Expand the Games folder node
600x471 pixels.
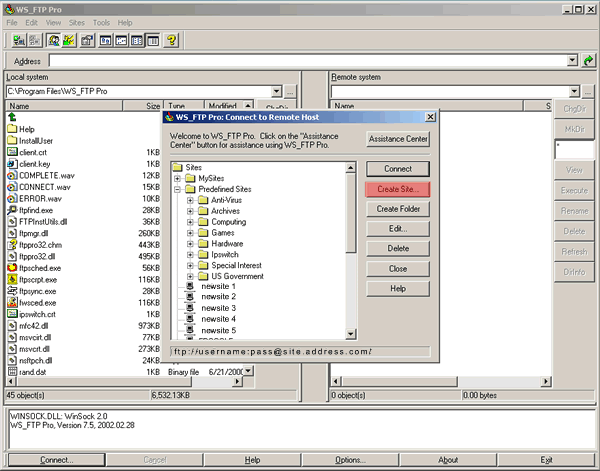[190, 233]
